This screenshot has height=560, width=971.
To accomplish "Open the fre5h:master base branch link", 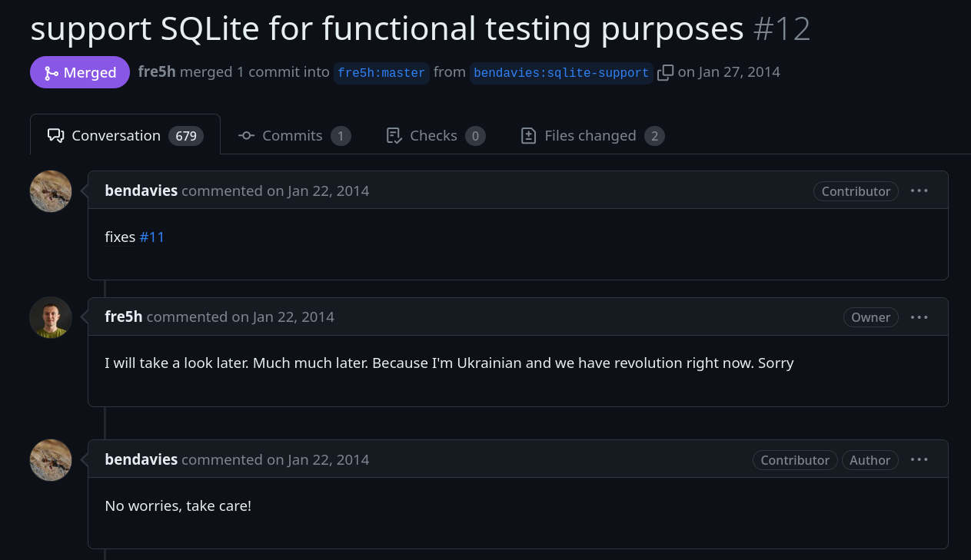I will point(381,73).
